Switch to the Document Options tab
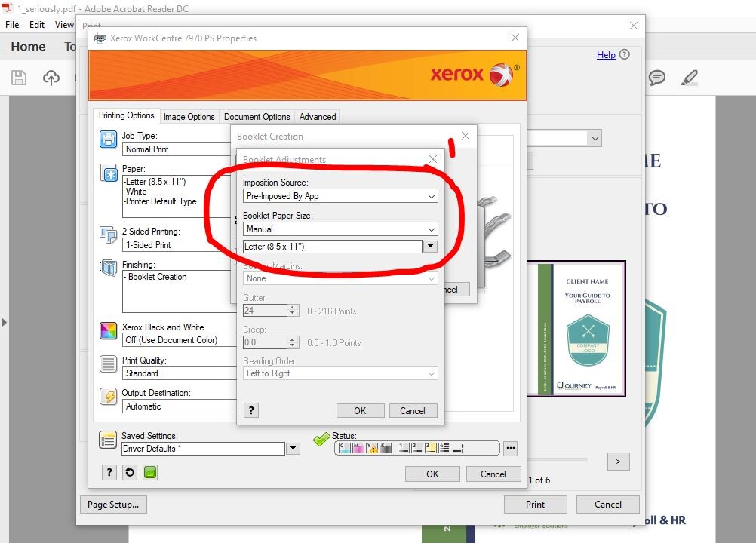This screenshot has height=543, width=756. click(257, 117)
